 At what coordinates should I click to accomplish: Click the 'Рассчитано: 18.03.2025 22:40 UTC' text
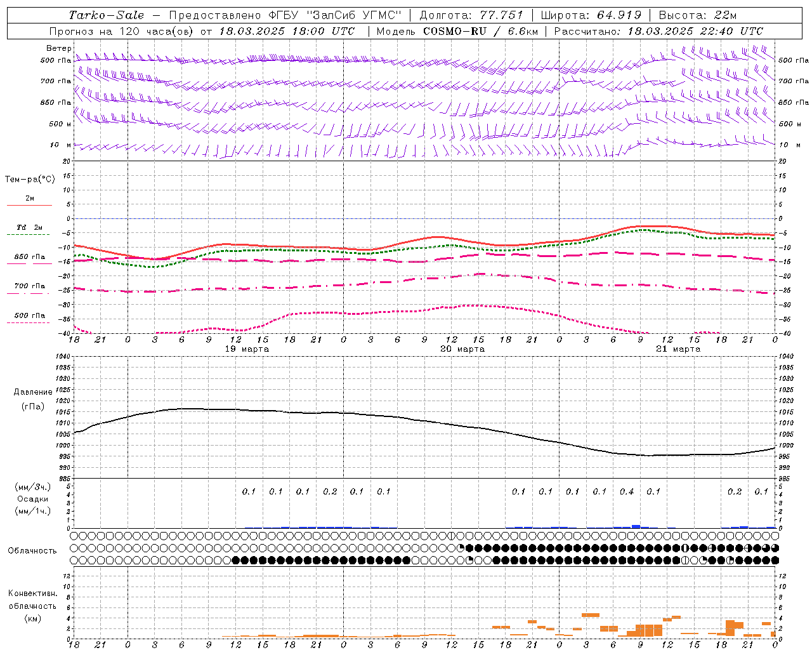pyautogui.click(x=658, y=31)
